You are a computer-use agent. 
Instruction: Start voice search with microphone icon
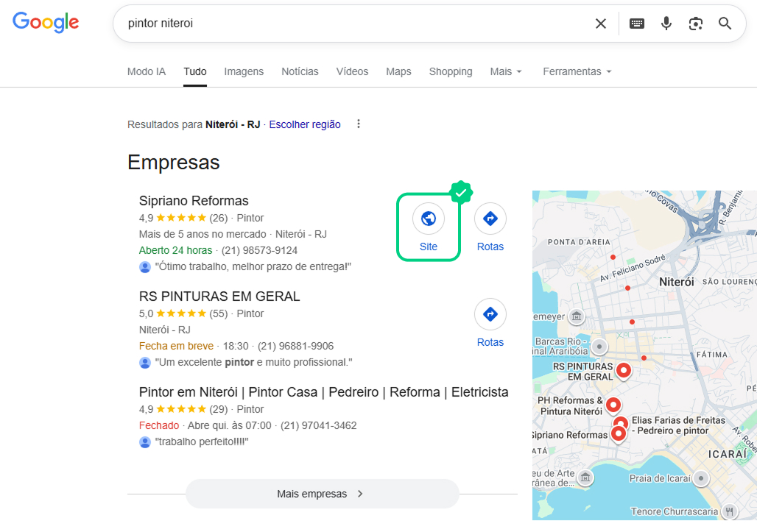[x=666, y=23]
